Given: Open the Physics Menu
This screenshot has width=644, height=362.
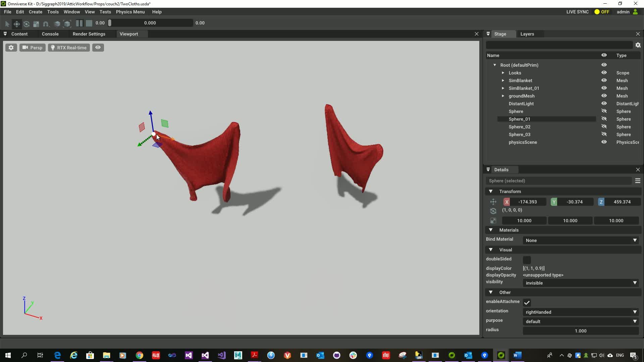Looking at the screenshot, I should [130, 12].
